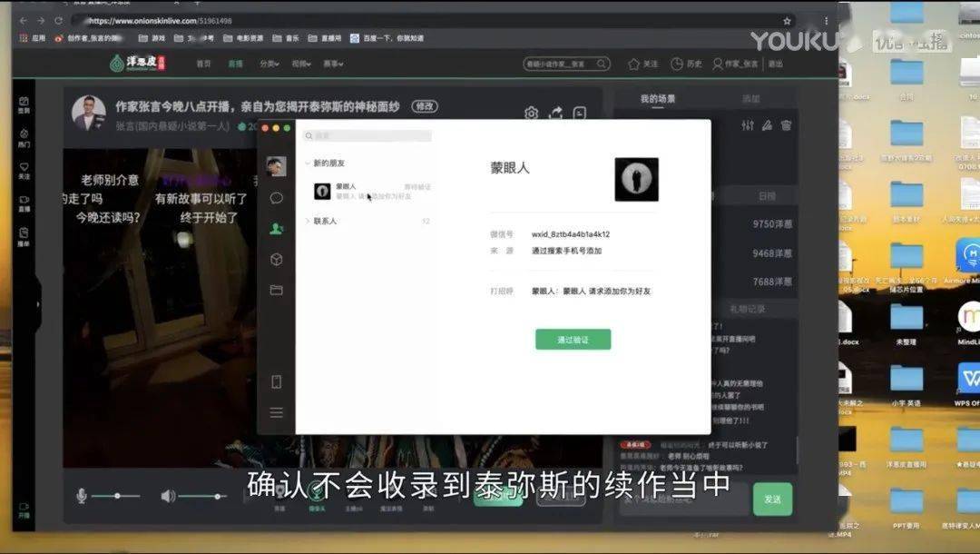Viewport: 980px width, 554px height.
Task: Open the 游戏 bookmark folder
Action: pyautogui.click(x=152, y=38)
